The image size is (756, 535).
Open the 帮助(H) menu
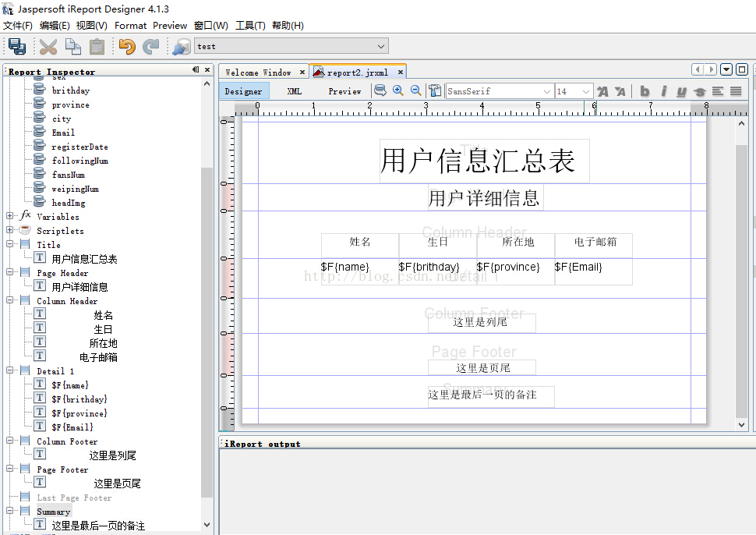pos(288,26)
